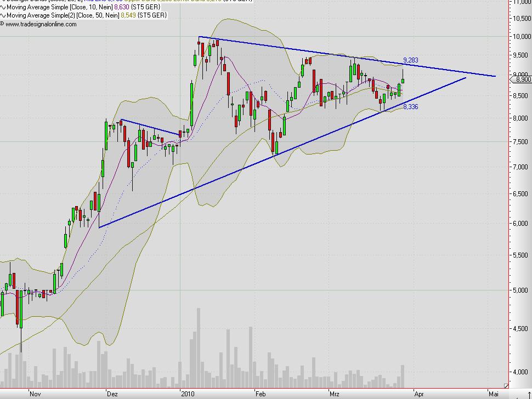532x399 pixels.
Task: Click the 7,000 price axis label
Action: click(x=522, y=167)
